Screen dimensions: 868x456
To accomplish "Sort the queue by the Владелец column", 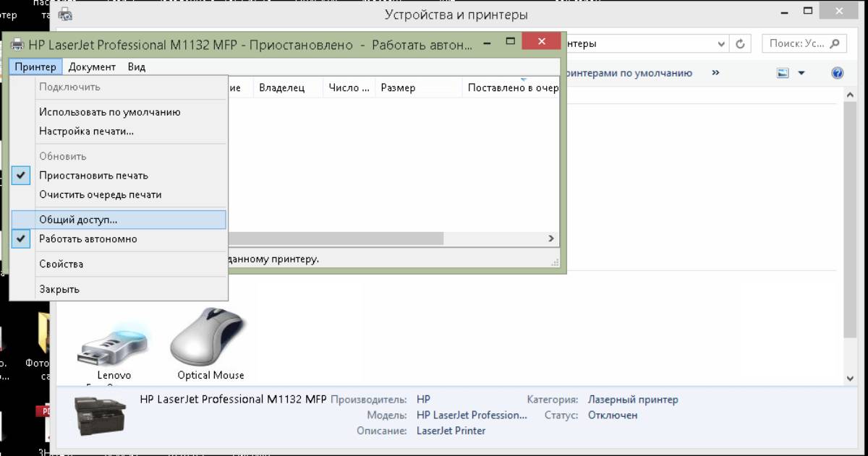I will click(x=287, y=87).
